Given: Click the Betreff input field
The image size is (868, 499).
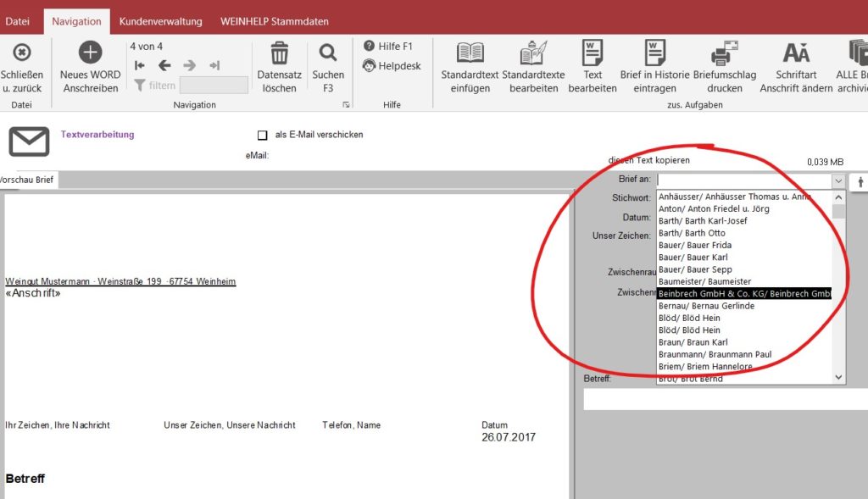Looking at the screenshot, I should (x=725, y=400).
